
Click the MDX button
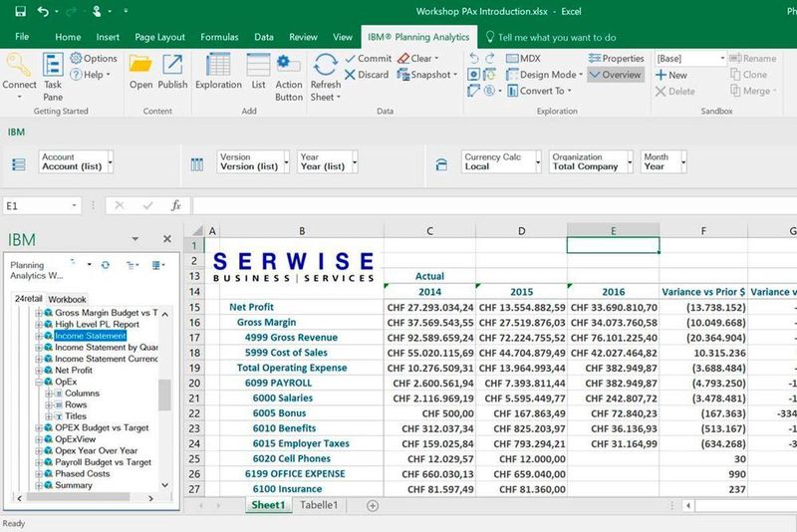click(523, 59)
